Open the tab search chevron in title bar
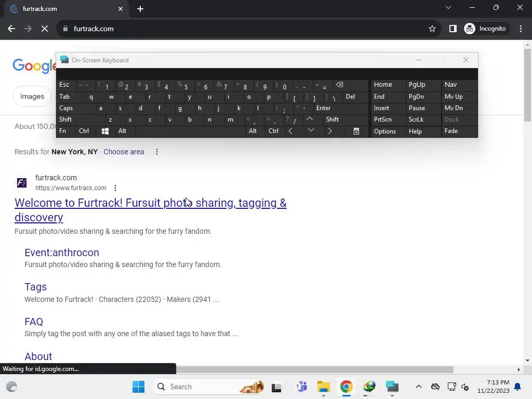This screenshot has width=532, height=399. tap(448, 7)
